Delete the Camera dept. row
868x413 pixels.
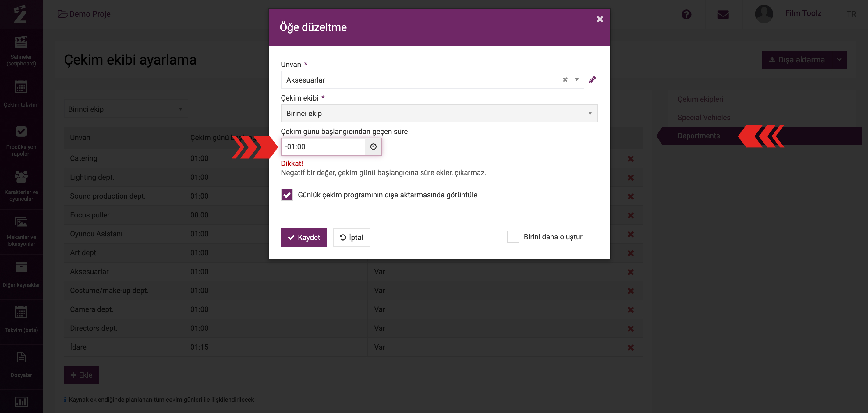pyautogui.click(x=631, y=309)
